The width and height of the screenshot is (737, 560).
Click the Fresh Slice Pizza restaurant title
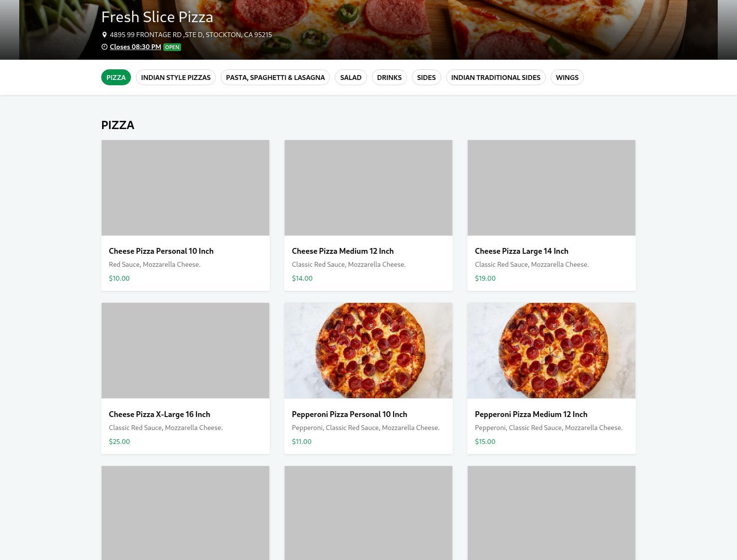[x=157, y=17]
